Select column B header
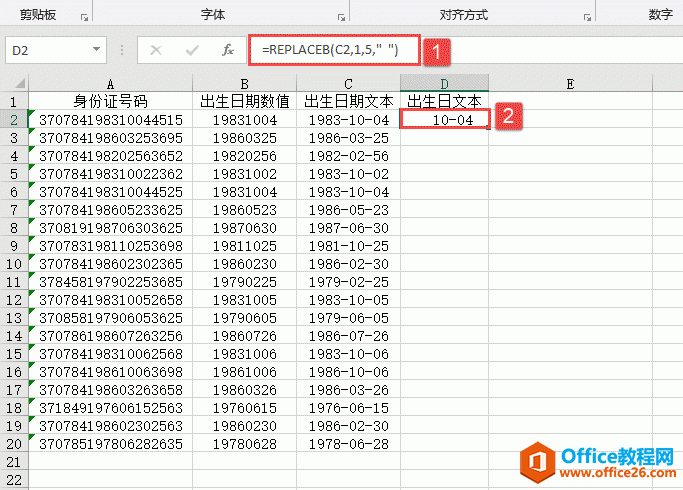The width and height of the screenshot is (683, 490). 244,84
